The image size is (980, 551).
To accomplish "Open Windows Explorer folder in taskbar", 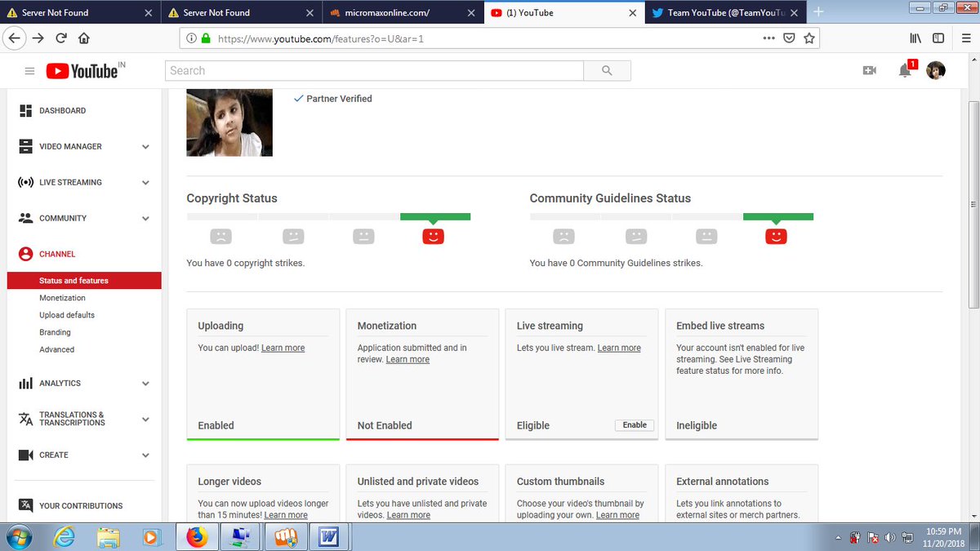I will pos(108,537).
